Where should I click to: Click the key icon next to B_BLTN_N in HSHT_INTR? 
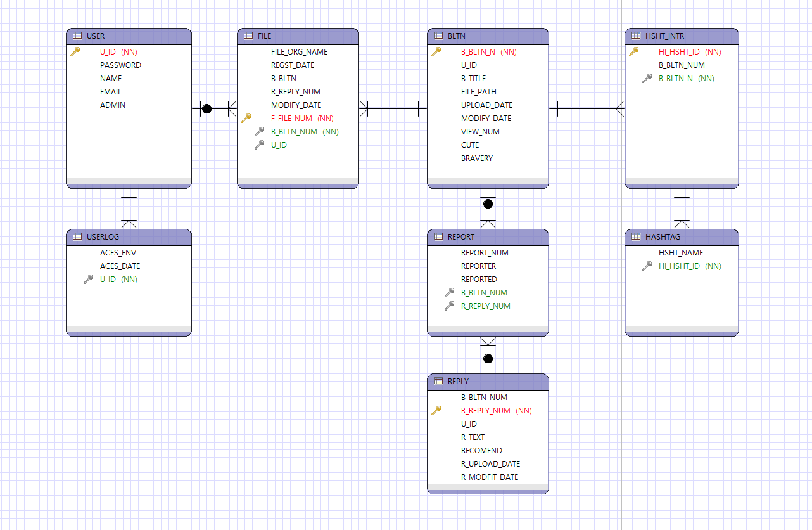tap(645, 78)
